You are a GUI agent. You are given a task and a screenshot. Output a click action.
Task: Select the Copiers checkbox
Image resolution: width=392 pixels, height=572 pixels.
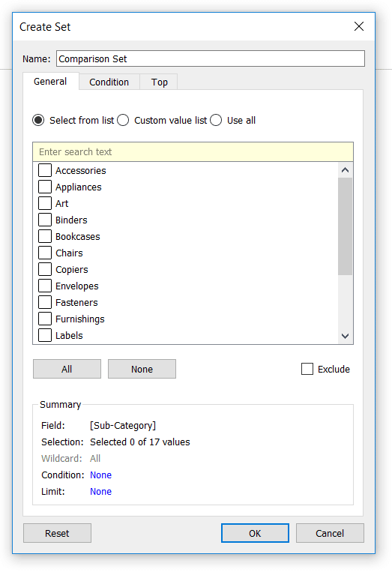click(x=45, y=269)
